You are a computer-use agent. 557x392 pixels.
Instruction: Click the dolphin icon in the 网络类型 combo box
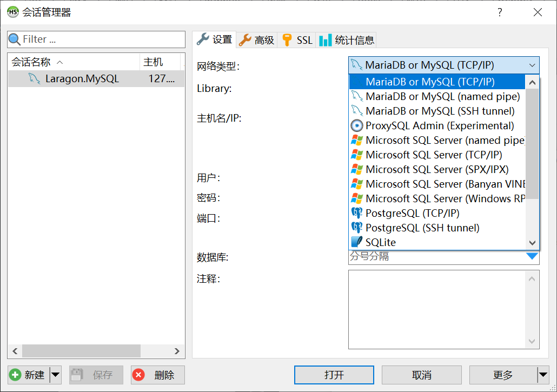[357, 65]
